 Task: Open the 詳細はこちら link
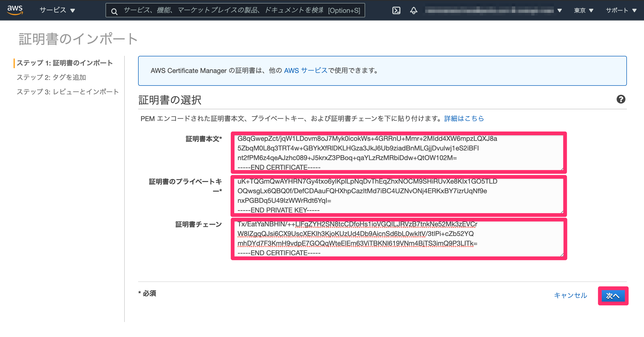click(464, 118)
